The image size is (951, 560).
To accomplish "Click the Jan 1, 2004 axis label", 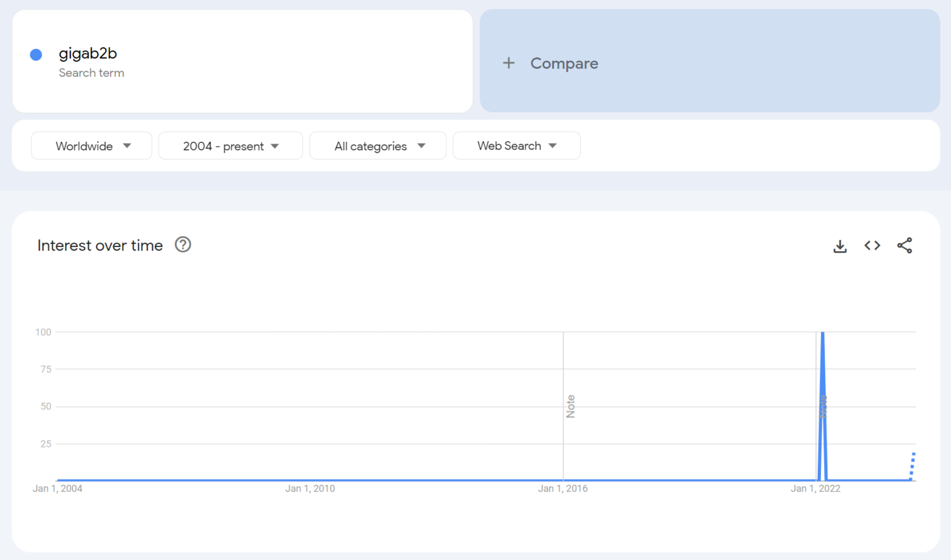I will click(x=56, y=488).
